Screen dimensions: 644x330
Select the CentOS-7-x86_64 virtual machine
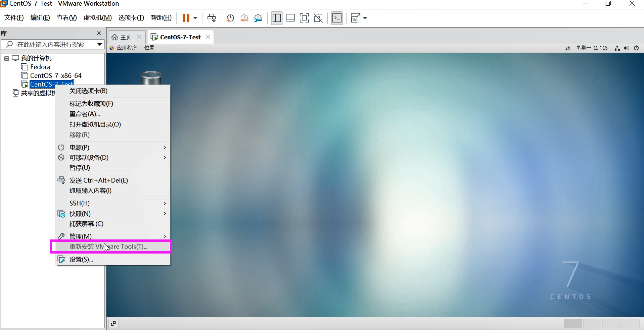point(56,75)
